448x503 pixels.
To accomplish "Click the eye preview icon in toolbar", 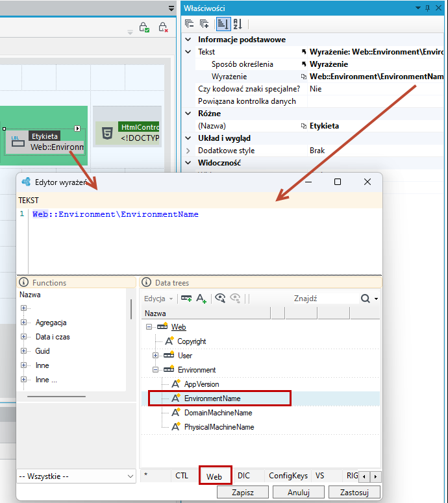I will pos(220,299).
